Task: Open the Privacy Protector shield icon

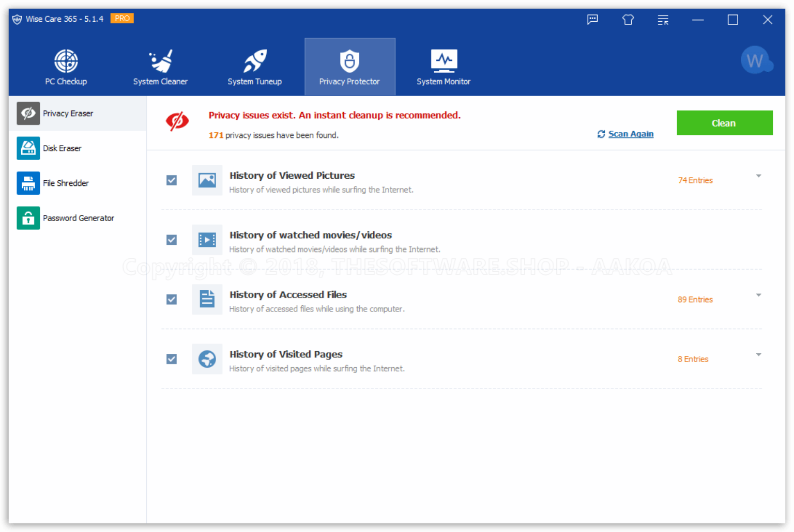Action: coord(349,61)
